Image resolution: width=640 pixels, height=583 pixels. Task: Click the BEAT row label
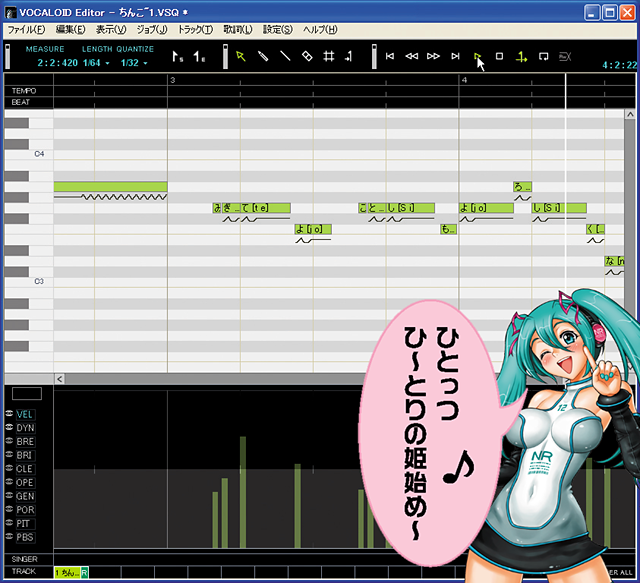tap(21, 102)
